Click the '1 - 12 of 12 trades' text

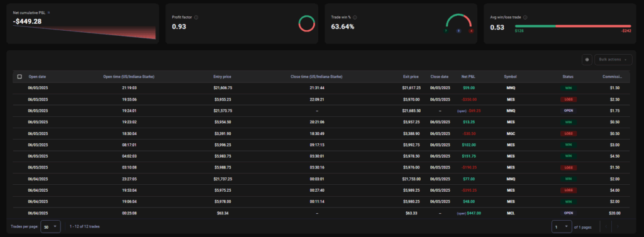click(x=85, y=227)
